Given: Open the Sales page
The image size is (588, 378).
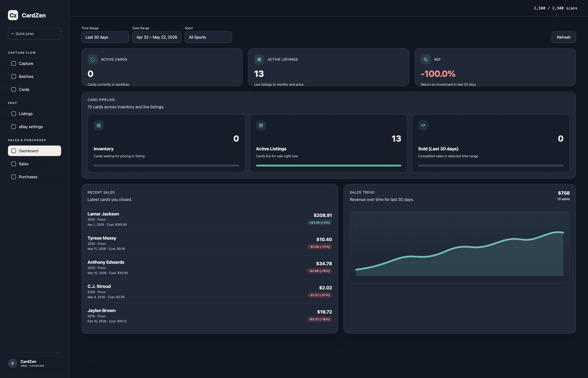Looking at the screenshot, I should pos(34,164).
